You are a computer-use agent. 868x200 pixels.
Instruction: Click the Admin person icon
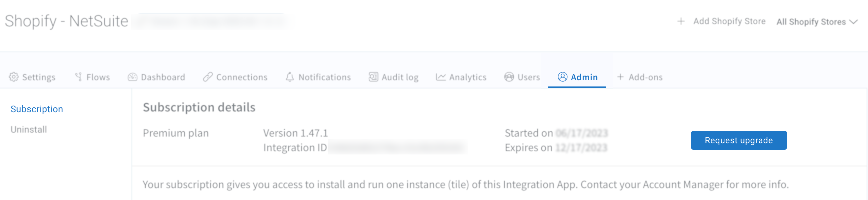click(x=562, y=77)
